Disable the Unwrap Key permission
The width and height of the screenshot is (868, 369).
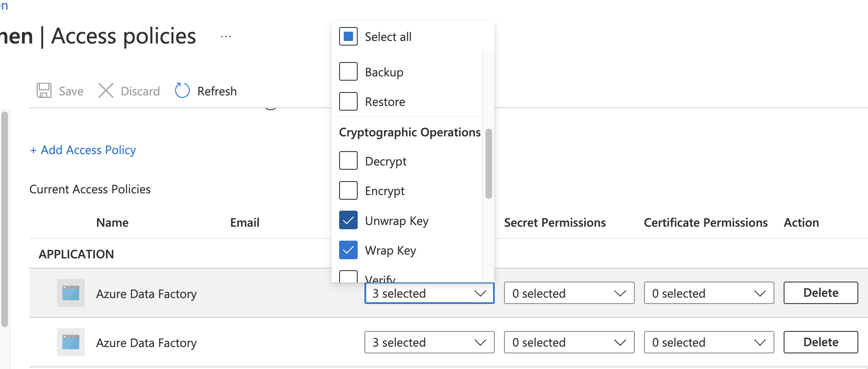(348, 220)
